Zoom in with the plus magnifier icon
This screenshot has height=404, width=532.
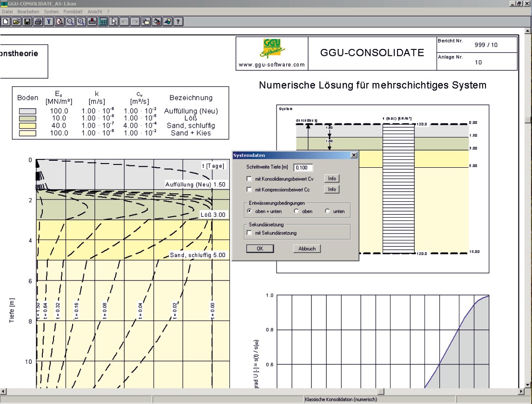81,22
